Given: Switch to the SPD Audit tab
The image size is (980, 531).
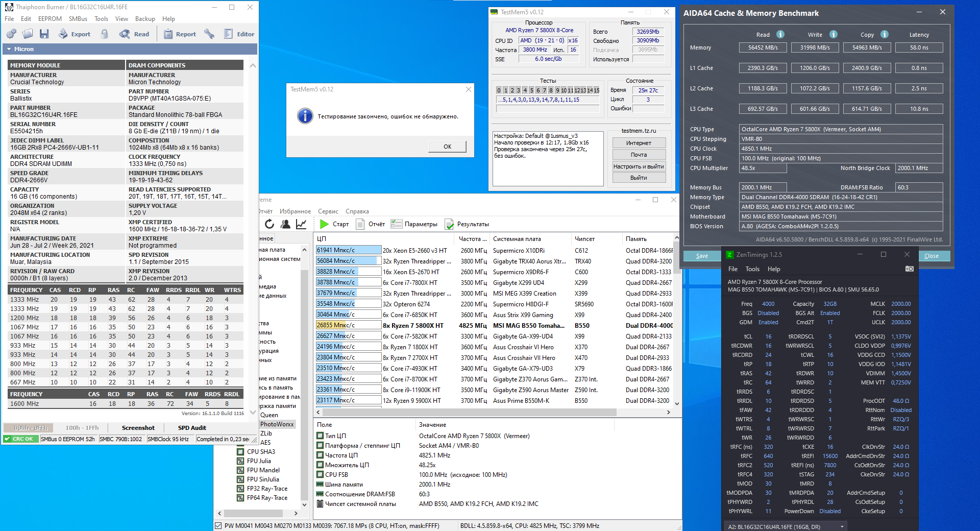Looking at the screenshot, I should pos(192,428).
